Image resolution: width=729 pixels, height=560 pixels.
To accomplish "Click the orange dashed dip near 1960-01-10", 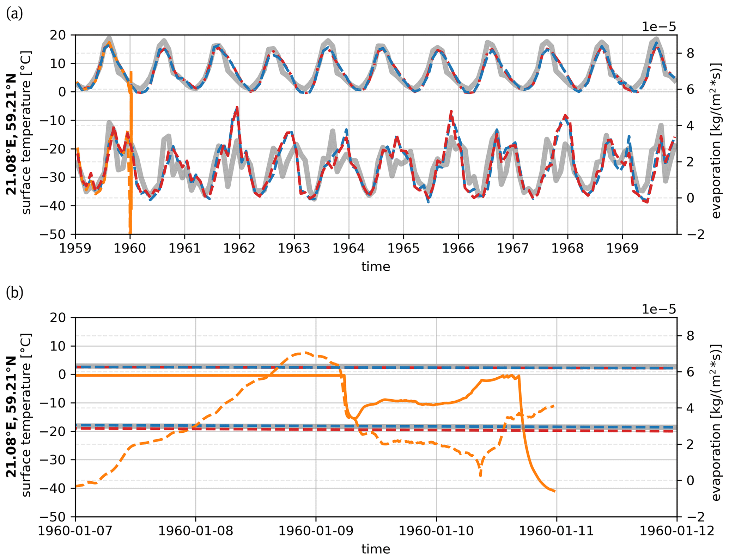I will (x=480, y=474).
